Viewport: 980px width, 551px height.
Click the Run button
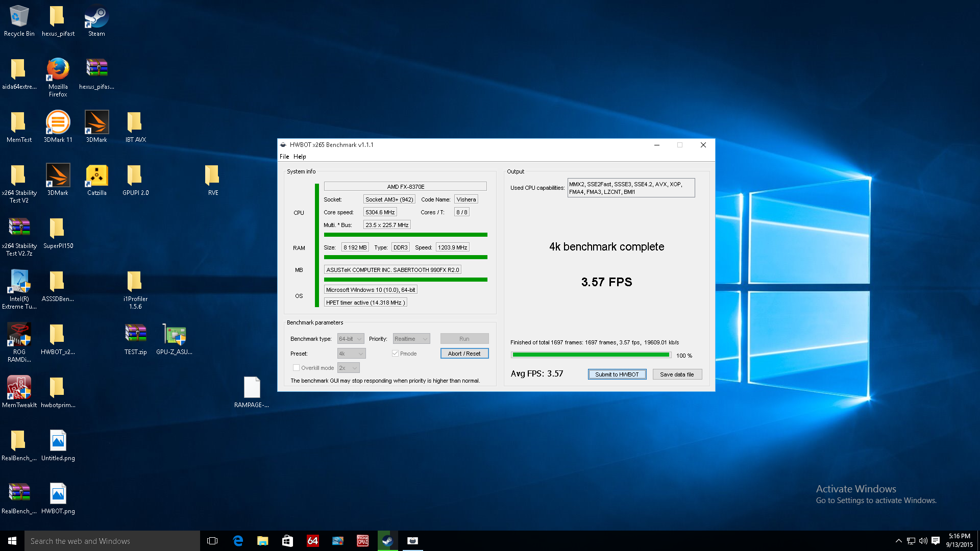[x=464, y=339]
